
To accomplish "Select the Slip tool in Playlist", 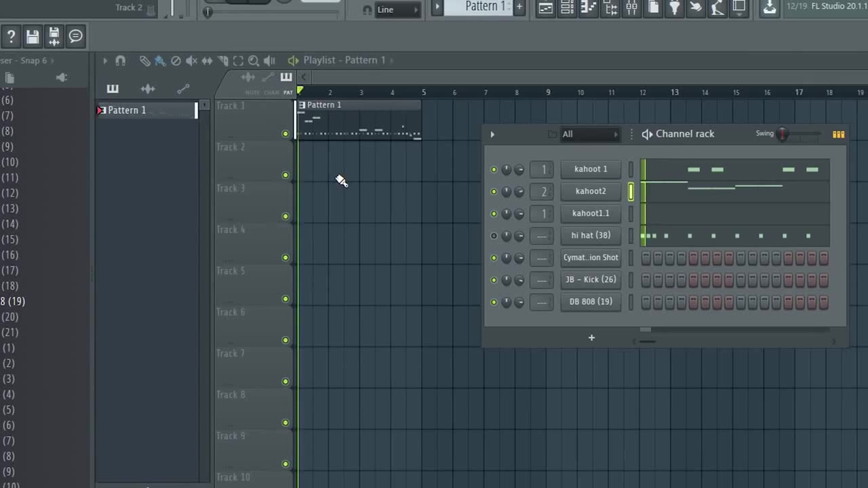I will click(x=207, y=60).
